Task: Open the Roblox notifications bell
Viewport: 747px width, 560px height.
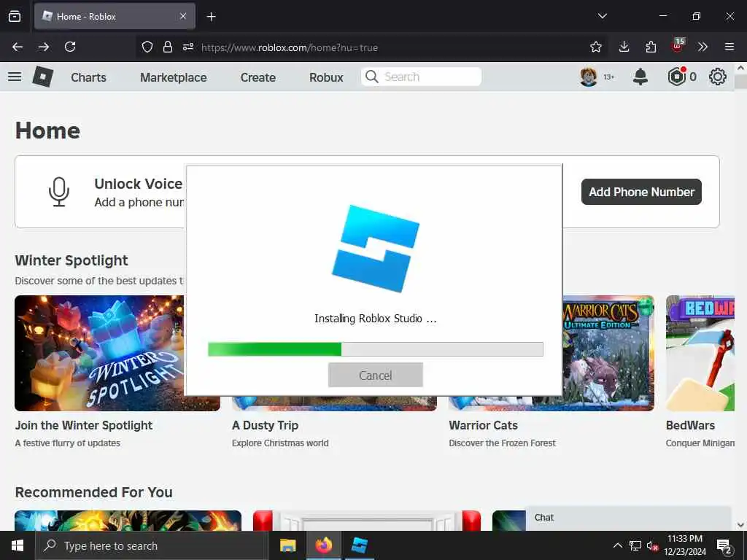Action: pos(640,77)
